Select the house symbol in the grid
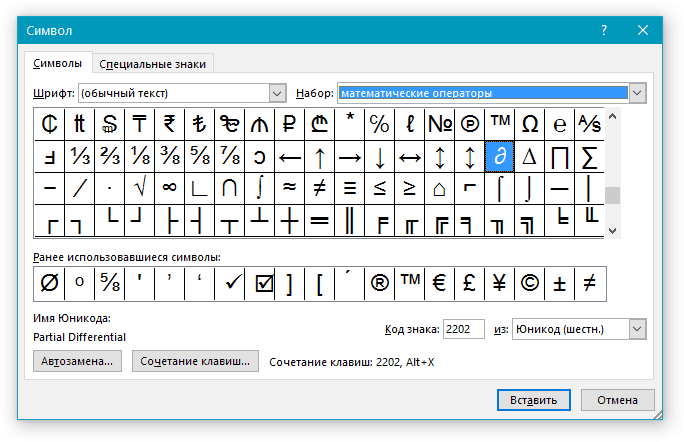Image resolution: width=684 pixels, height=442 pixels. click(x=440, y=188)
